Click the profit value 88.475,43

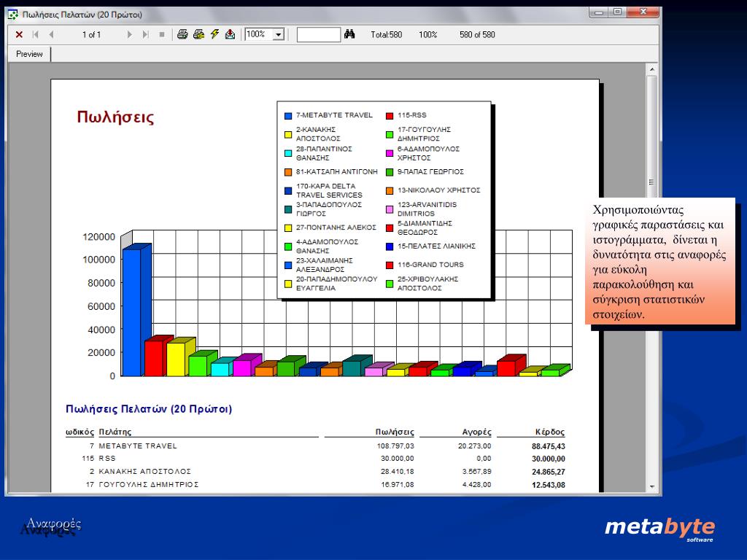click(x=549, y=447)
